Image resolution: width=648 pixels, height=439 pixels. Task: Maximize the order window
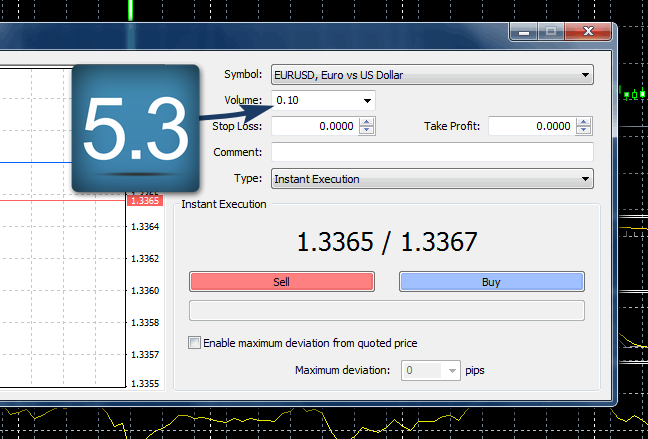[551, 33]
